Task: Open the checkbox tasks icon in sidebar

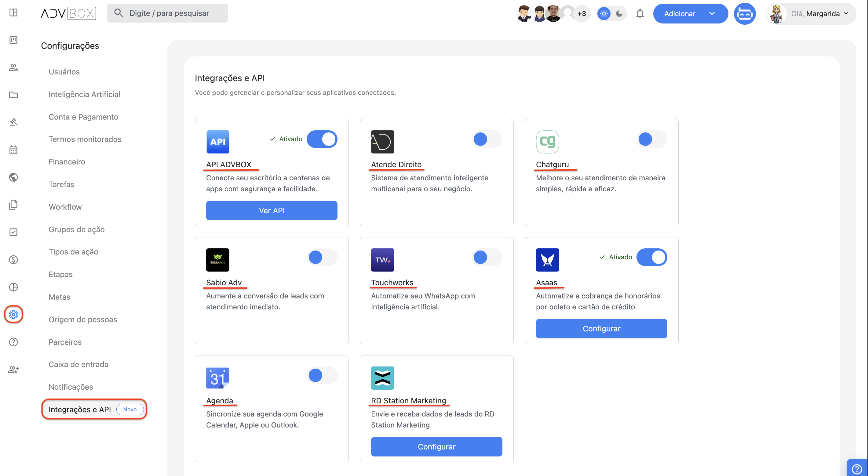Action: click(13, 232)
